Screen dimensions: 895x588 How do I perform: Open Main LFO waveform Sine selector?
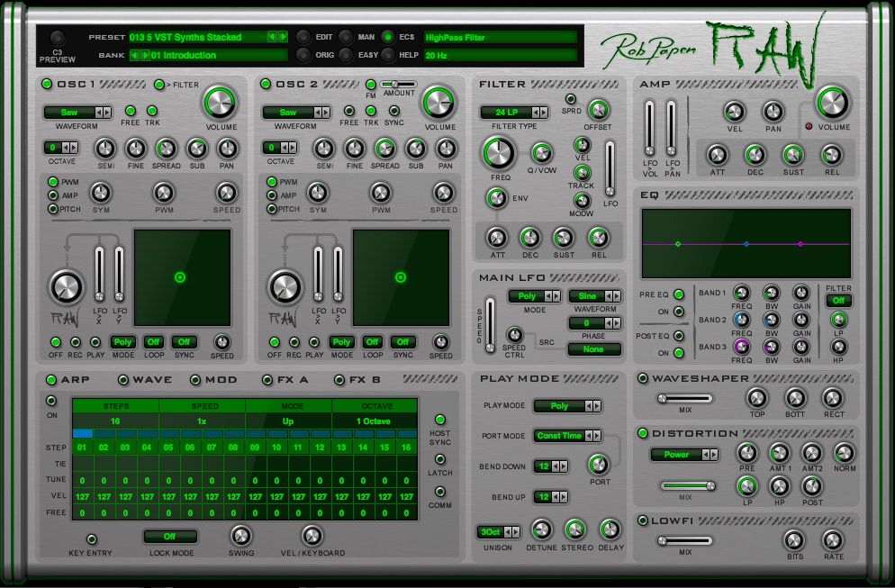595,296
